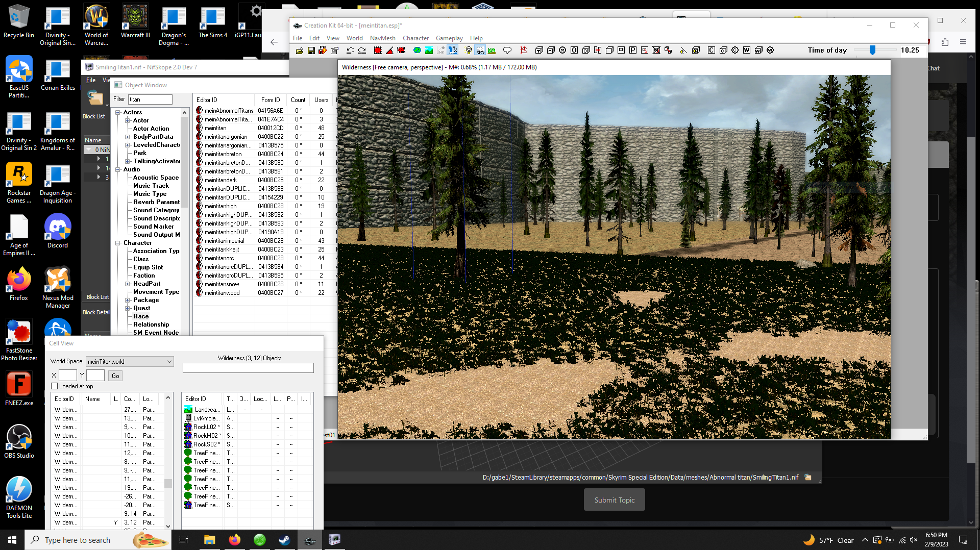980x550 pixels.
Task: Select the meintitanwood row in Object Window
Action: 265,293
